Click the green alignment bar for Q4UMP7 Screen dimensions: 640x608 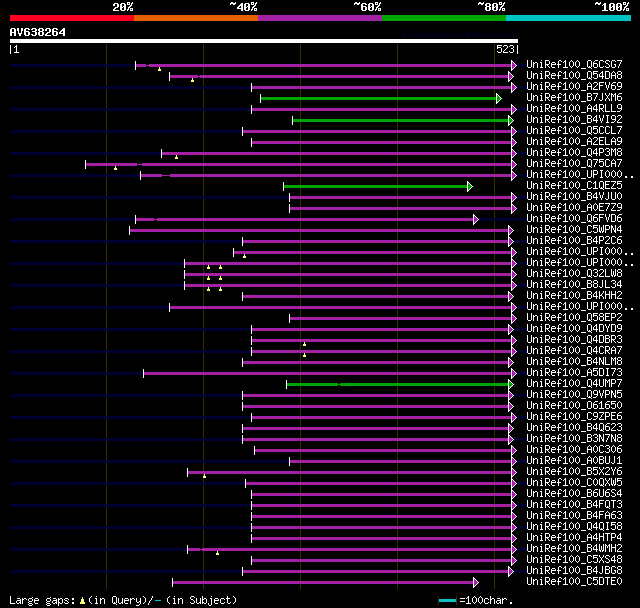pos(398,384)
